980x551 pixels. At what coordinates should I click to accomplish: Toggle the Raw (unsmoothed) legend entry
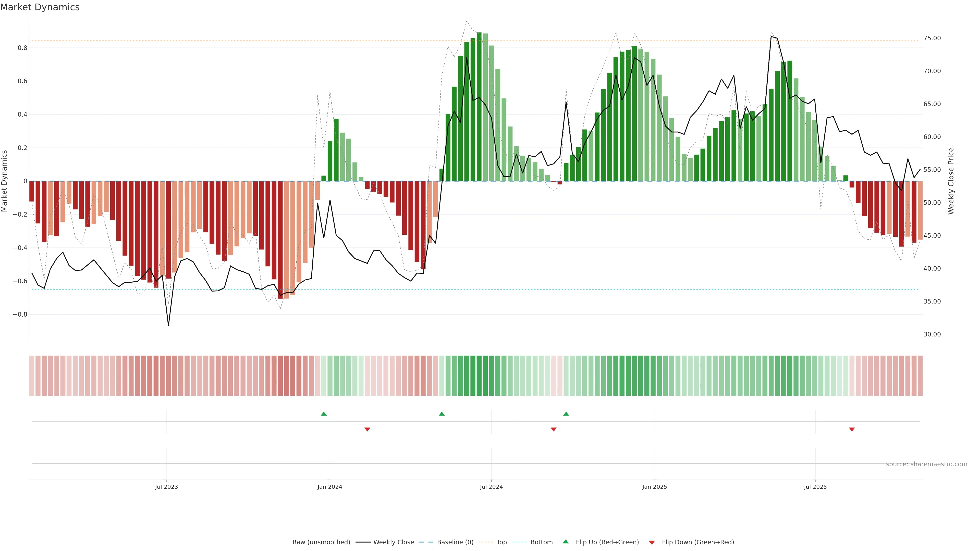click(321, 542)
